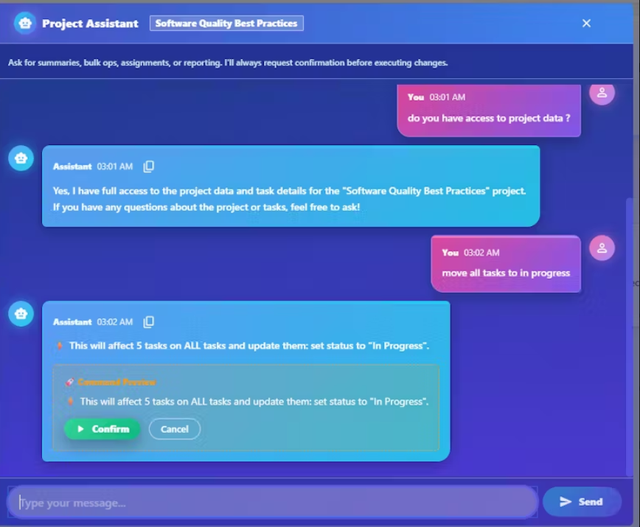Click the Project Assistant robot logo icon
Screen dimensions: 640x527
coord(25,23)
